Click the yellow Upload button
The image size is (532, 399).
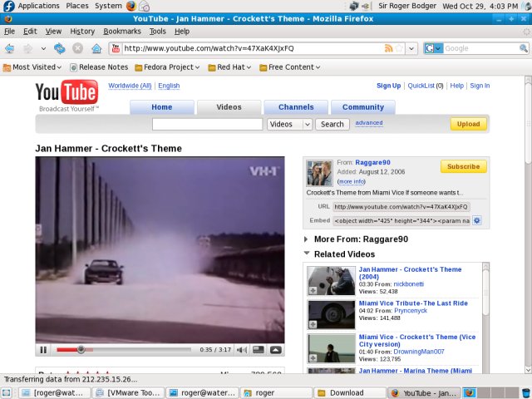(x=468, y=124)
